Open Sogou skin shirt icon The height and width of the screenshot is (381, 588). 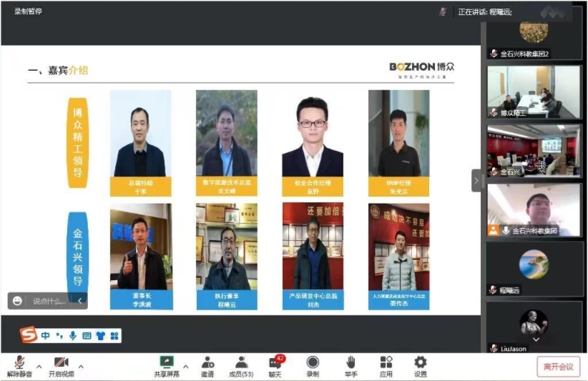100,335
